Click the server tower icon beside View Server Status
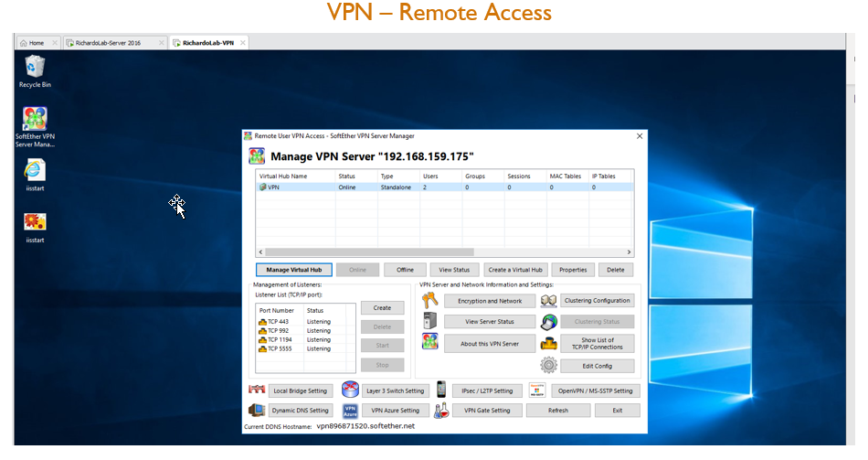This screenshot has width=868, height=460. point(430,321)
